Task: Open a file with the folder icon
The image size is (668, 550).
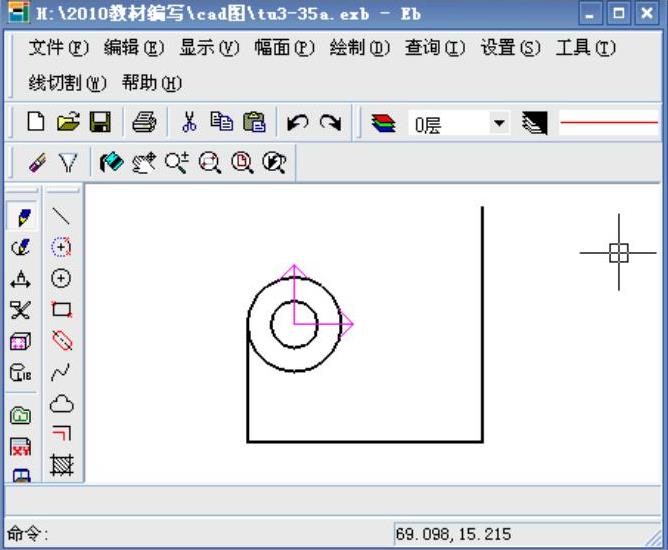Action: 68,122
